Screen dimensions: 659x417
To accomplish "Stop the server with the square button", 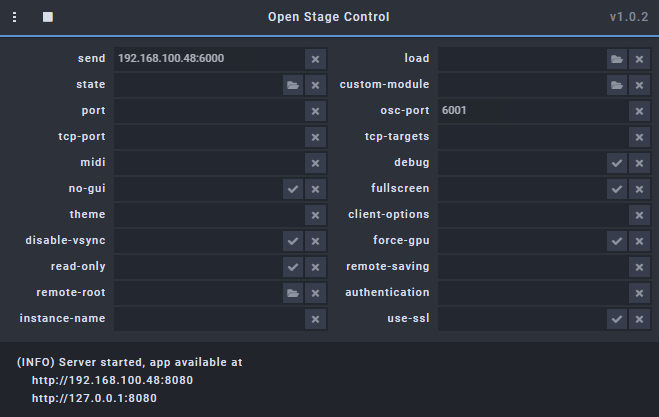I will [x=48, y=17].
